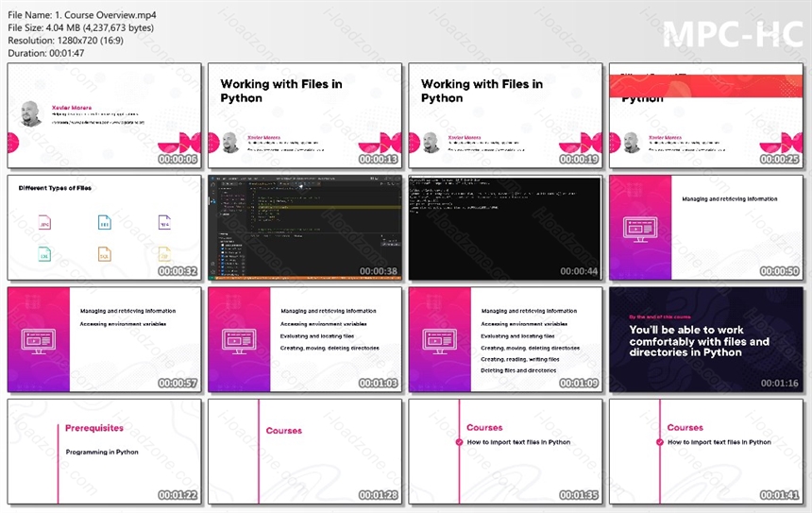Select the thumbnail at 00:00:57
Screen dimensions: 812x513
(104, 339)
